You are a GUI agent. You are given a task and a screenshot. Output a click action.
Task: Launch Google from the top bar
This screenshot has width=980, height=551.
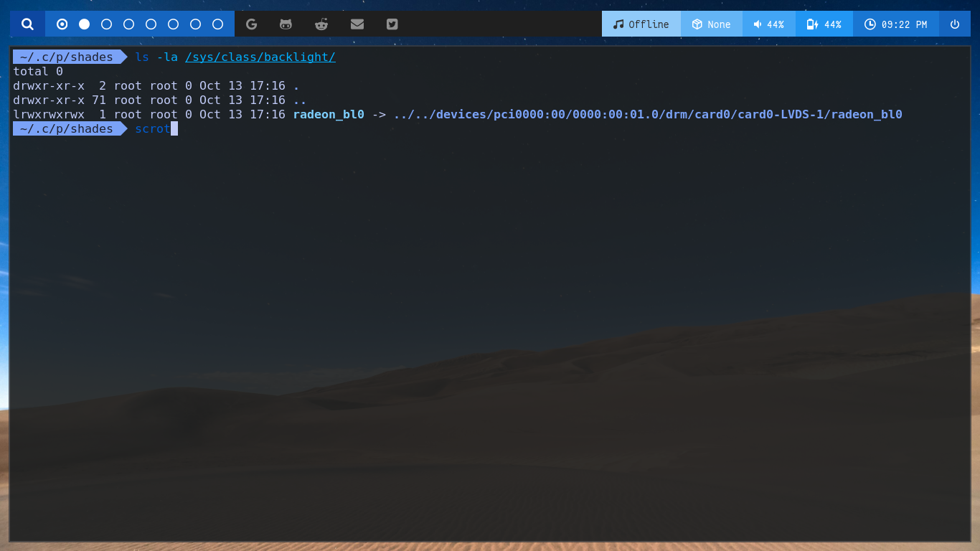[251, 24]
